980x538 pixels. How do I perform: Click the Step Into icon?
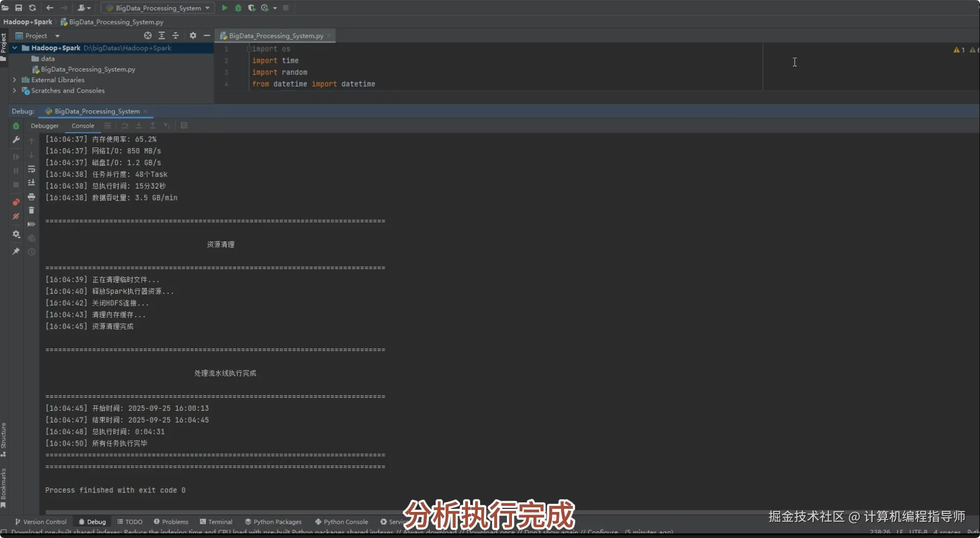pyautogui.click(x=138, y=126)
